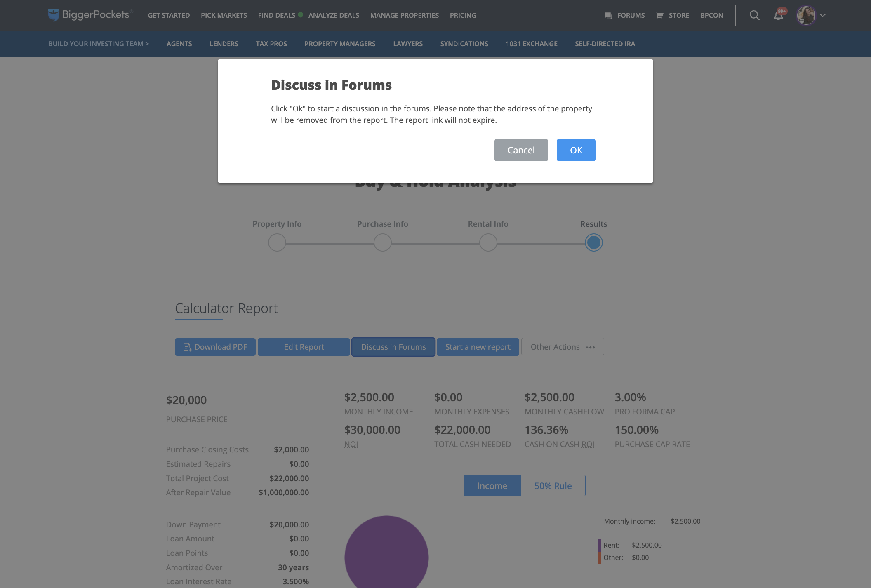Click the Discuss in Forums button
The width and height of the screenshot is (871, 588).
point(393,347)
